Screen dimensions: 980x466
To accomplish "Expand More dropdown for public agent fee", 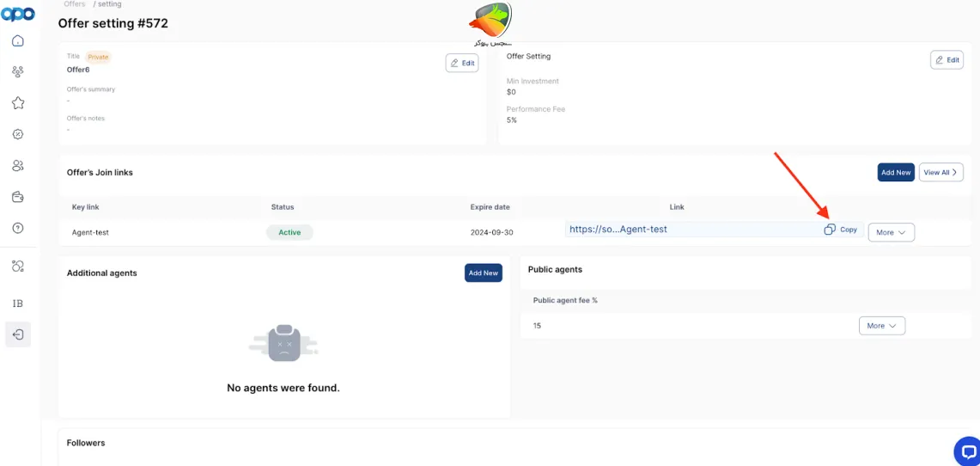I will click(x=881, y=326).
